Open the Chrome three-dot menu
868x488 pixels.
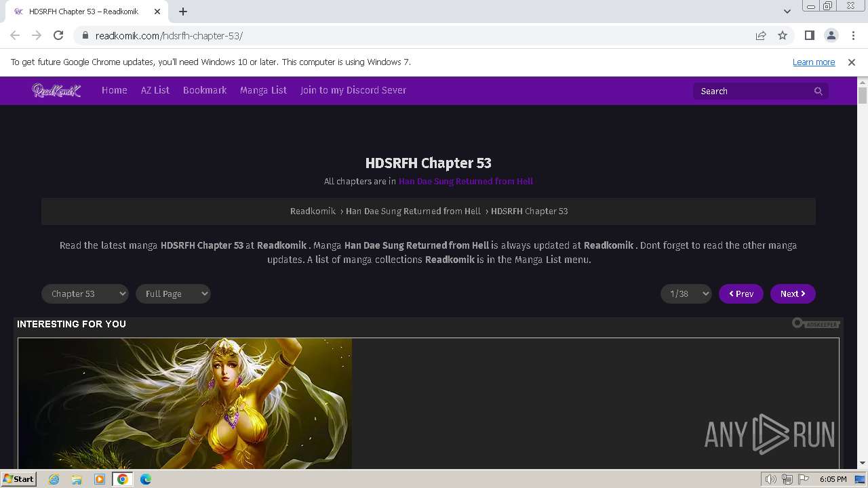[852, 35]
